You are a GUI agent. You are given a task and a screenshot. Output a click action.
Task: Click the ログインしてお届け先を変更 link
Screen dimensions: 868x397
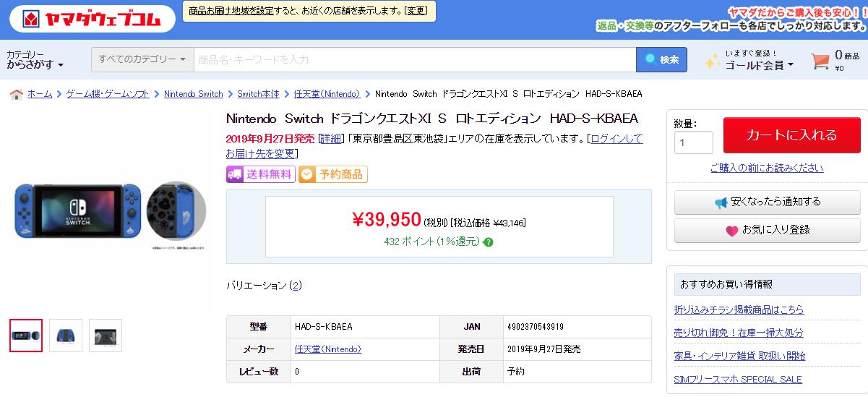(434, 145)
